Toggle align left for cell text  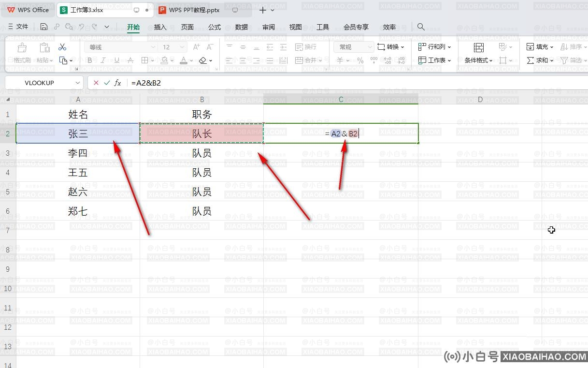pos(229,60)
